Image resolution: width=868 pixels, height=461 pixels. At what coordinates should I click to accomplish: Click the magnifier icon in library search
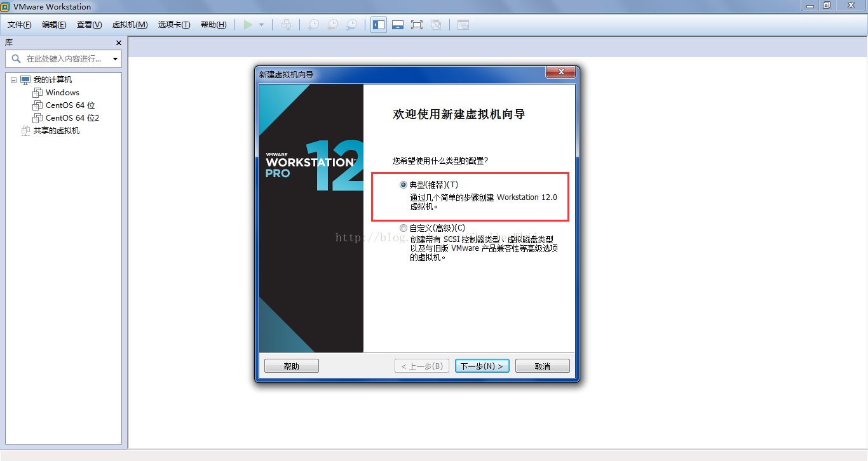click(17, 58)
